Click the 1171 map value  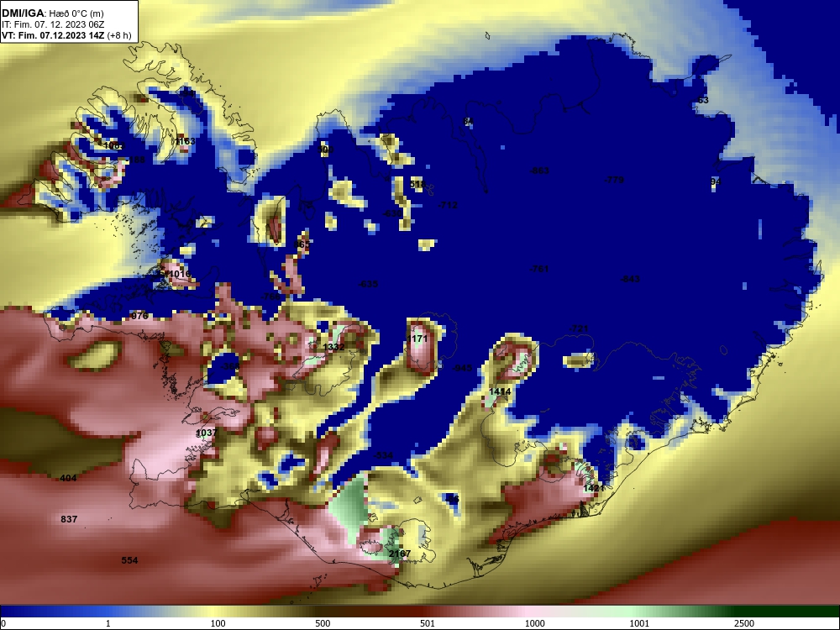click(x=417, y=339)
